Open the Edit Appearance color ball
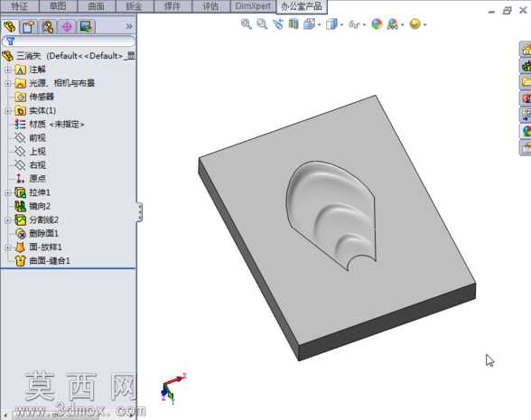Image resolution: width=531 pixels, height=420 pixels. coord(377,24)
